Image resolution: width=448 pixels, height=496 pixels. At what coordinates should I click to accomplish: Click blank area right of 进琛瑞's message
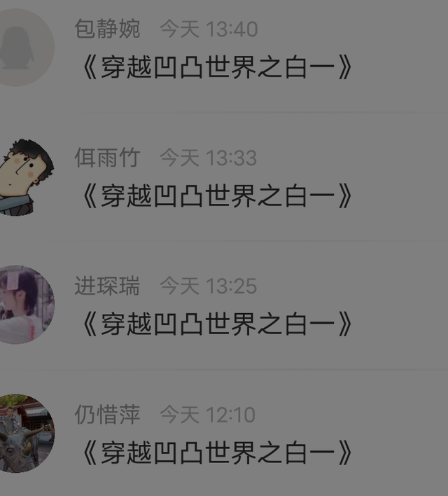[x=401, y=324]
